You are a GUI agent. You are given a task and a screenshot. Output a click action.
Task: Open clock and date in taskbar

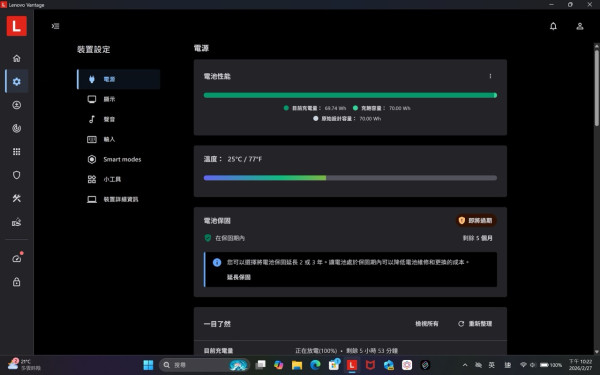click(x=580, y=365)
